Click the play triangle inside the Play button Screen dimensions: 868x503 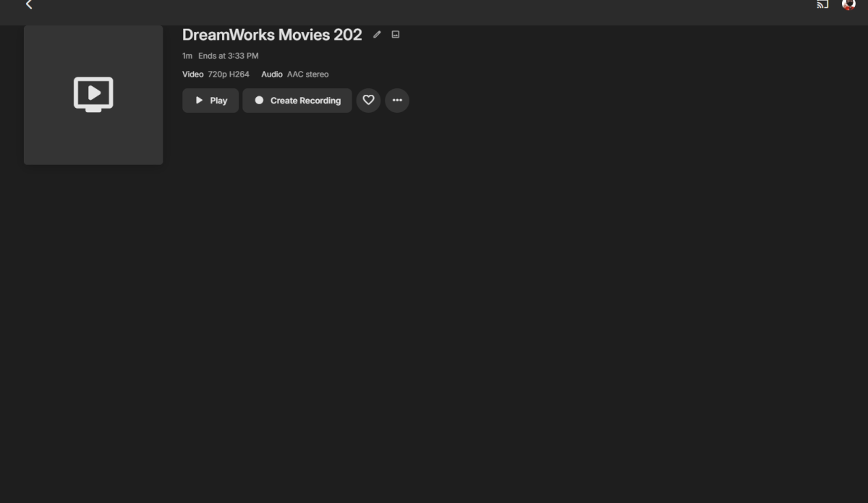[x=197, y=101]
